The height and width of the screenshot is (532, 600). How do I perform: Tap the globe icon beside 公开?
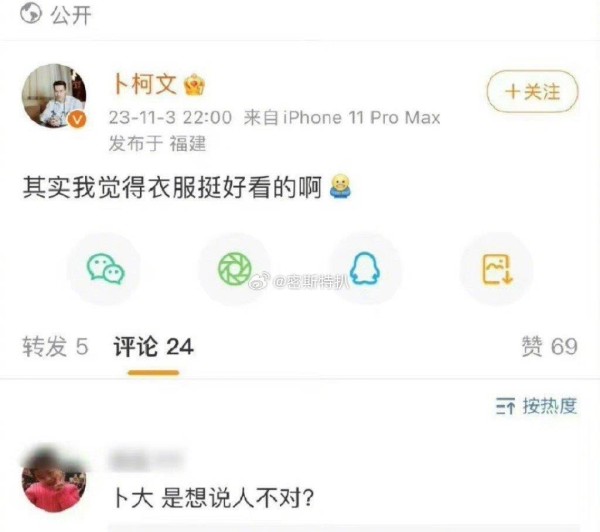pos(31,13)
